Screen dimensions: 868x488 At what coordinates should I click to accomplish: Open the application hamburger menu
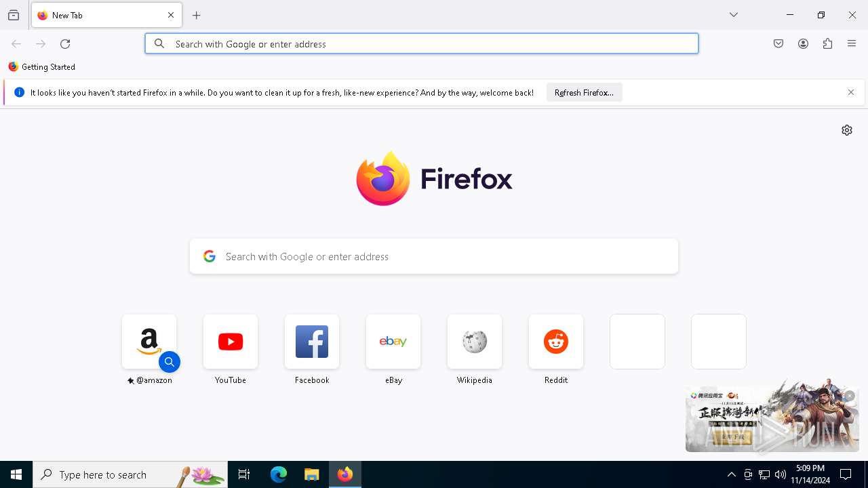852,44
